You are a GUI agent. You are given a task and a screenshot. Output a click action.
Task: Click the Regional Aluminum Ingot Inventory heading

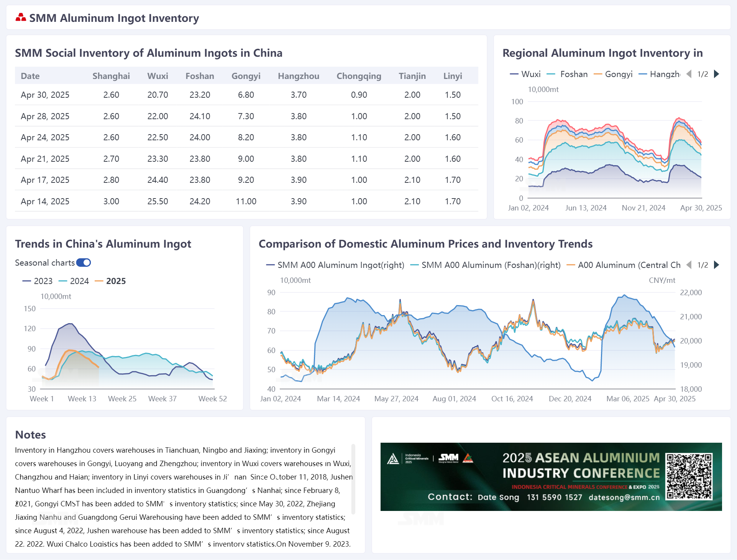pos(602,53)
